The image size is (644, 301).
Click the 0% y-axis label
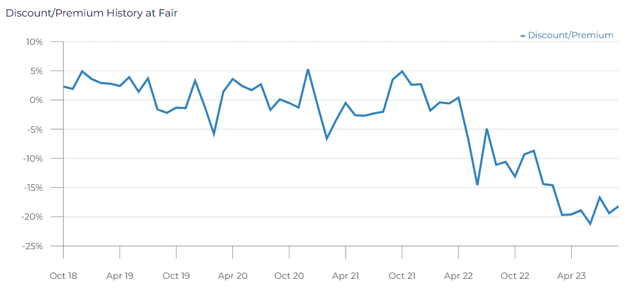(x=37, y=100)
